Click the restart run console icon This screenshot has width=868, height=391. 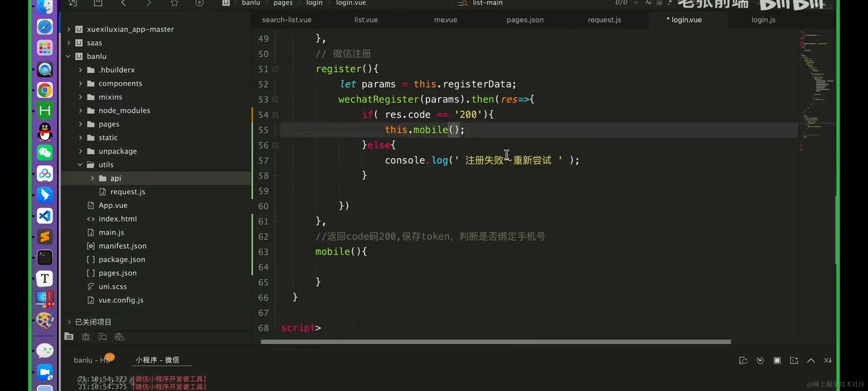pos(760,360)
